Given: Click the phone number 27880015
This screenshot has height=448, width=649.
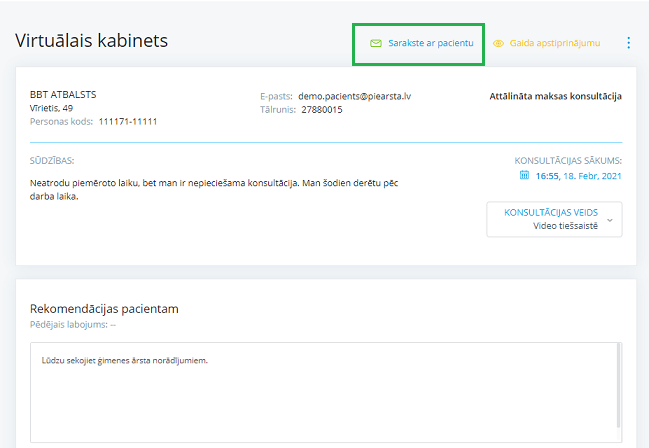Looking at the screenshot, I should [321, 110].
